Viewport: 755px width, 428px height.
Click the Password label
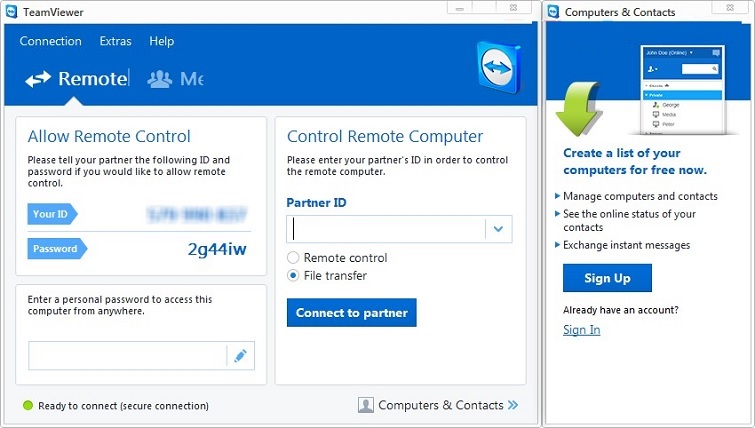(x=57, y=249)
